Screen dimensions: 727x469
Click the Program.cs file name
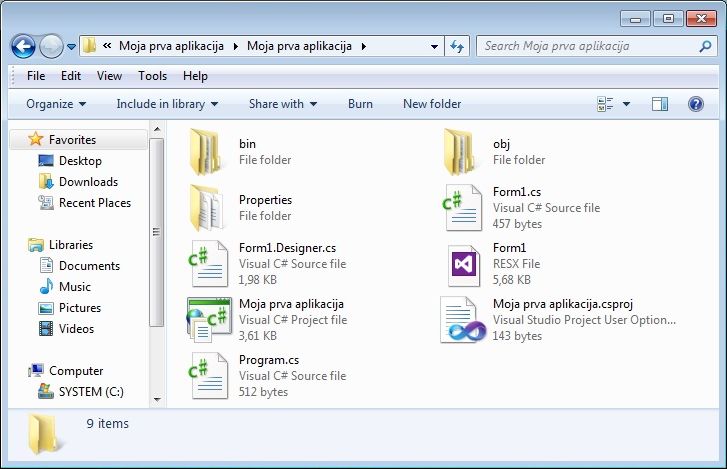(269, 360)
